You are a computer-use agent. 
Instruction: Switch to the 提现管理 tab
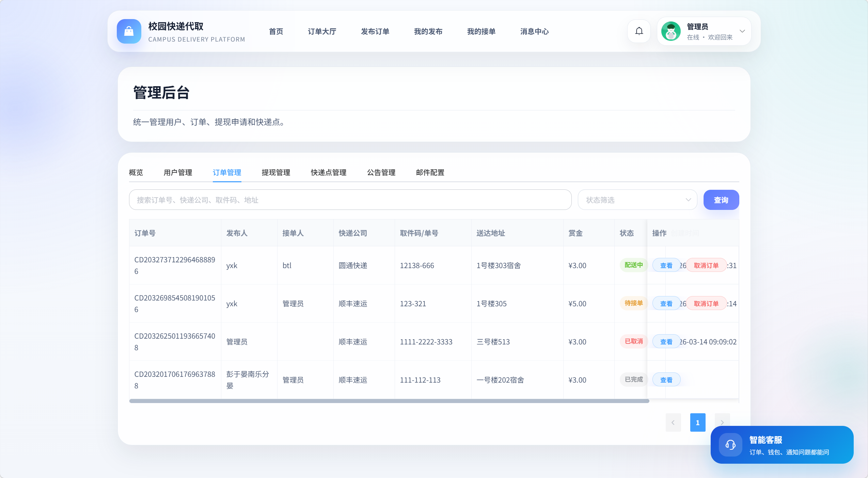[x=276, y=173]
